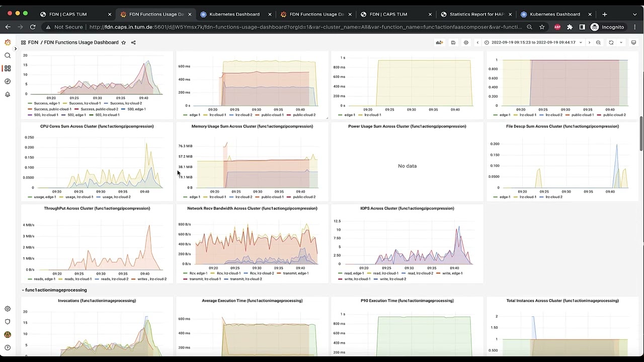This screenshot has width=644, height=362.
Task: Reload the page with the browser reload button
Action: point(33,27)
